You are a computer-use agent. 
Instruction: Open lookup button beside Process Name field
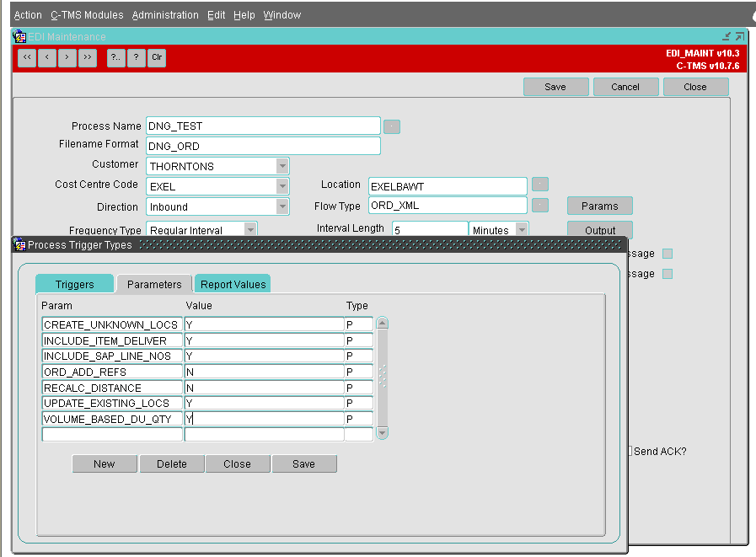click(392, 127)
